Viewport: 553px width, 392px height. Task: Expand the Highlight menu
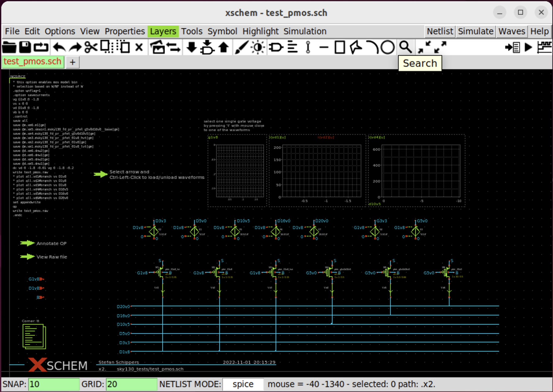260,31
